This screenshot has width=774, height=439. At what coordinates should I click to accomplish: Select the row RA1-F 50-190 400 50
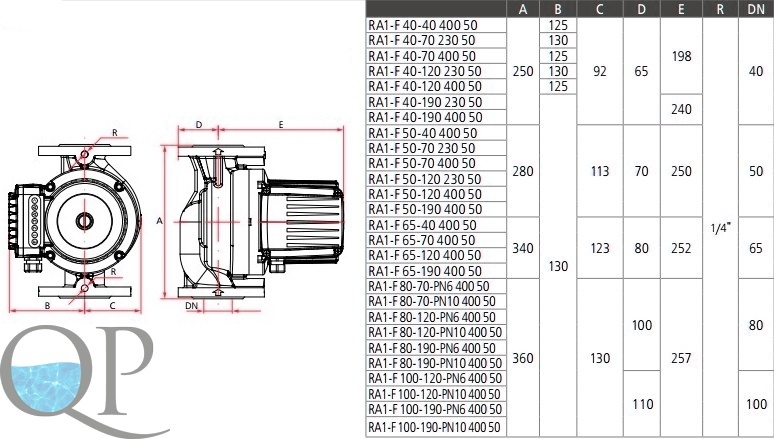[424, 209]
